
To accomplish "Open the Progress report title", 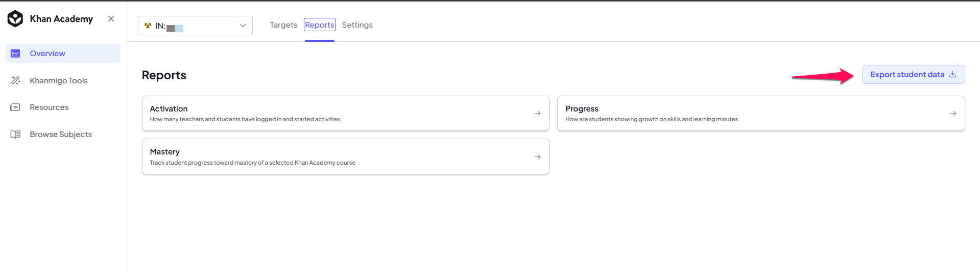I will (x=582, y=109).
